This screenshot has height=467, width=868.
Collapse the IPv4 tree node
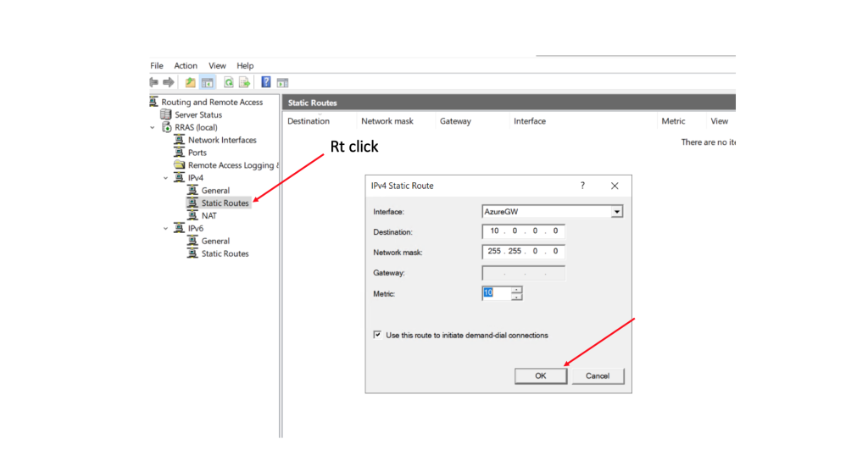pyautogui.click(x=165, y=178)
